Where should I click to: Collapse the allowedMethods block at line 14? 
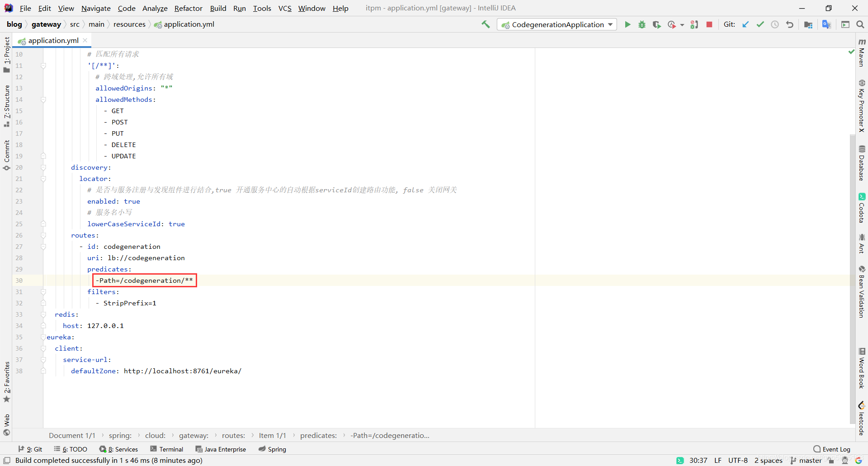pos(43,100)
